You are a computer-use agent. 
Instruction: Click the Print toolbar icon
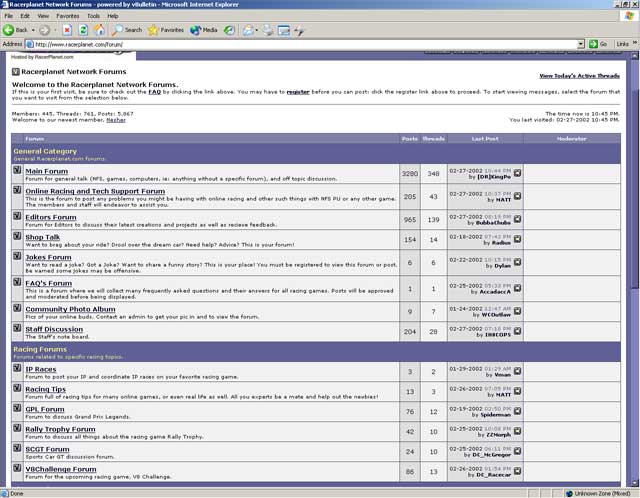(268, 30)
